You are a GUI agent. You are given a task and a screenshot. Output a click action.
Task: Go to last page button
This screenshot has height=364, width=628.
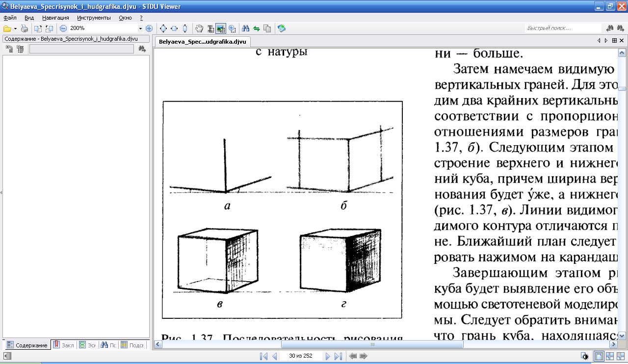(338, 356)
